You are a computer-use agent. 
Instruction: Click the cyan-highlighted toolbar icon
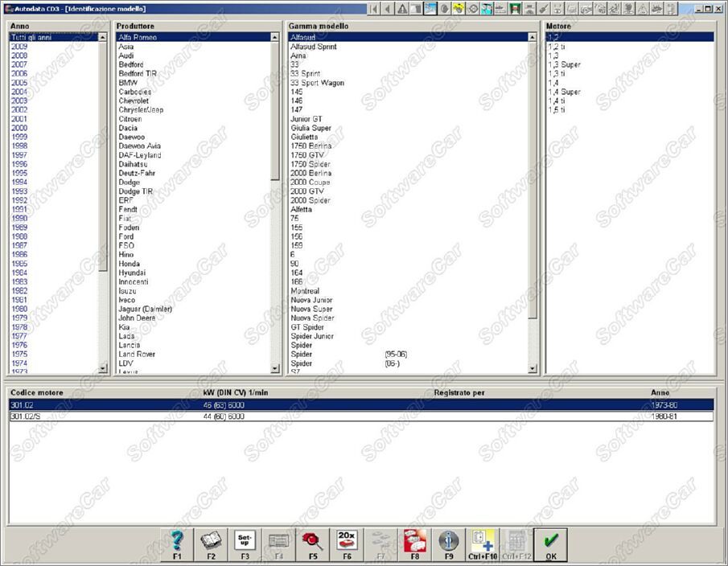pyautogui.click(x=487, y=8)
